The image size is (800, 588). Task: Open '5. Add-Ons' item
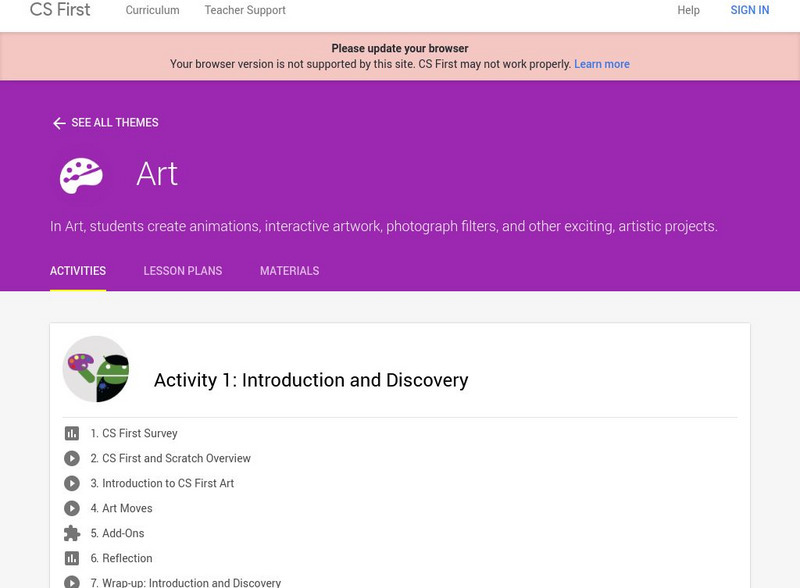tap(117, 533)
